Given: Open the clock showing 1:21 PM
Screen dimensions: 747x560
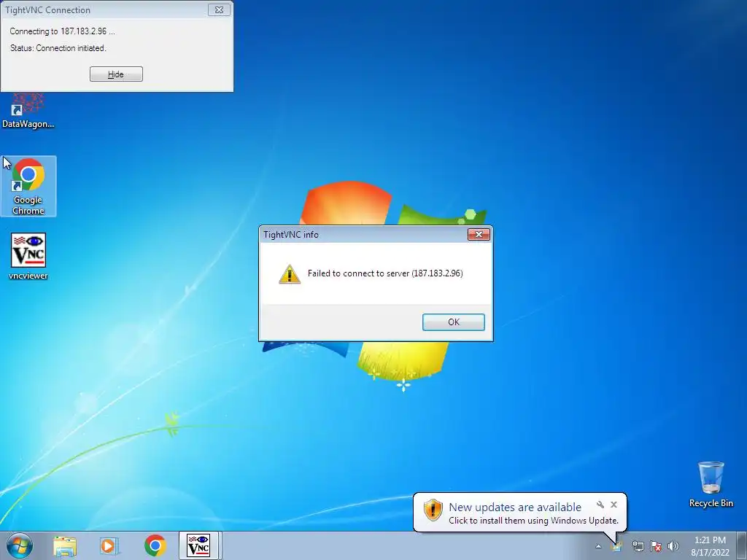Looking at the screenshot, I should (x=711, y=546).
